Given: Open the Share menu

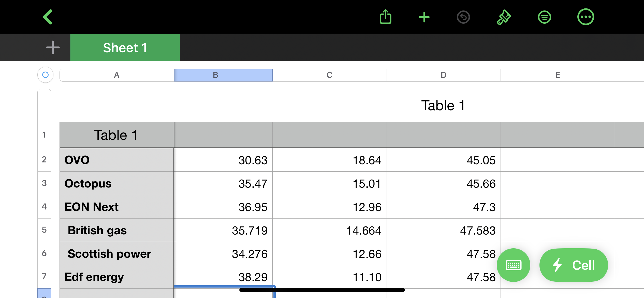Looking at the screenshot, I should [x=385, y=17].
